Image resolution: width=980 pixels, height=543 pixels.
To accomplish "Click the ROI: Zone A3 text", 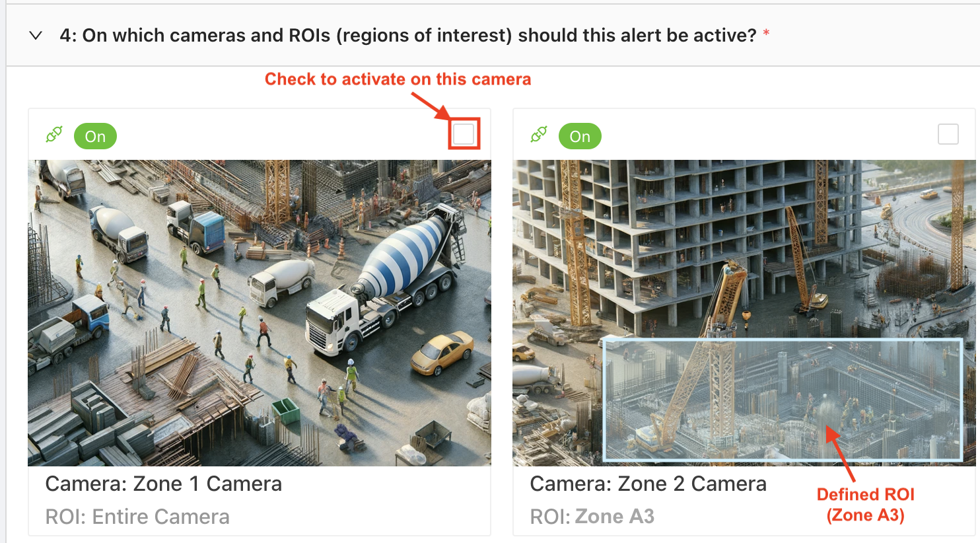I will (592, 517).
